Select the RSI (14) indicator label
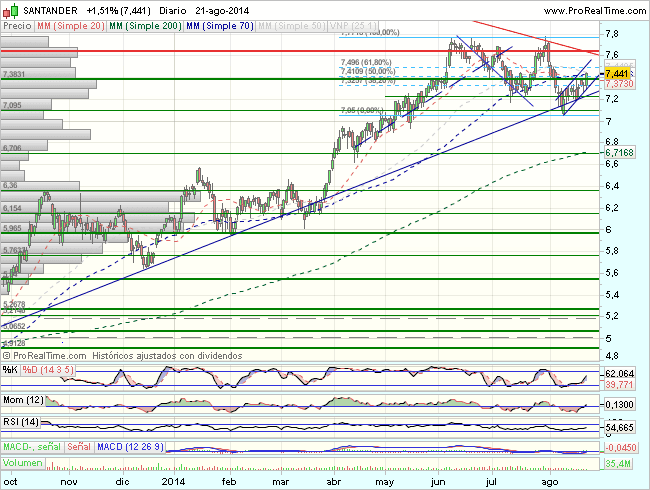This screenshot has width=650, height=490. pos(21,422)
